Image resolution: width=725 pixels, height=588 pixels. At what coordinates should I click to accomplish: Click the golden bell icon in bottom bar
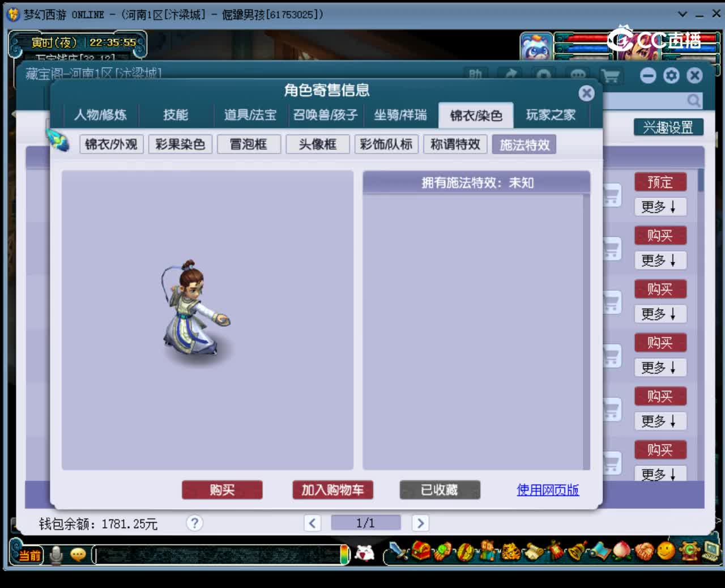[577, 551]
